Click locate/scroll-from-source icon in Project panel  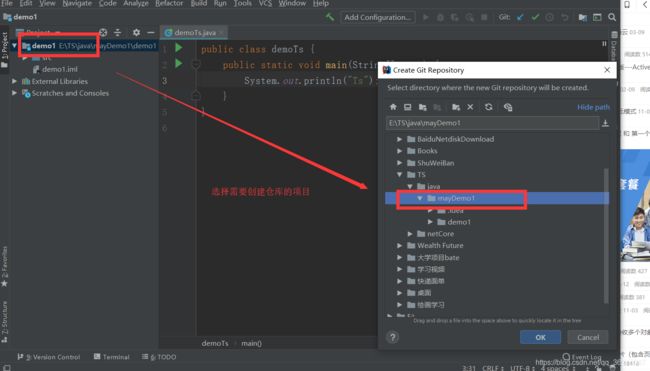click(103, 32)
